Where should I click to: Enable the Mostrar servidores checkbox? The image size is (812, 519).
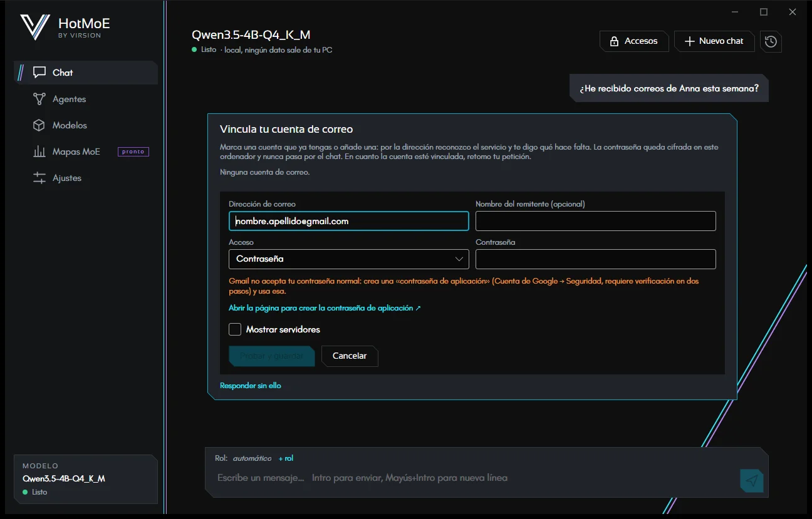[x=235, y=329]
